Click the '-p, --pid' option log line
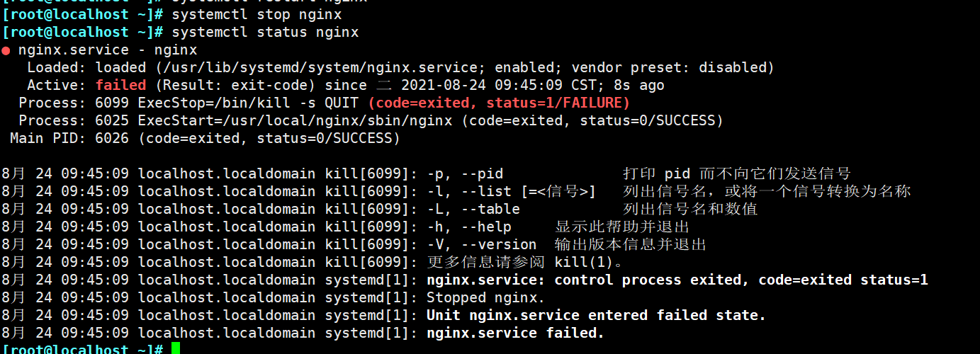 tap(427, 174)
